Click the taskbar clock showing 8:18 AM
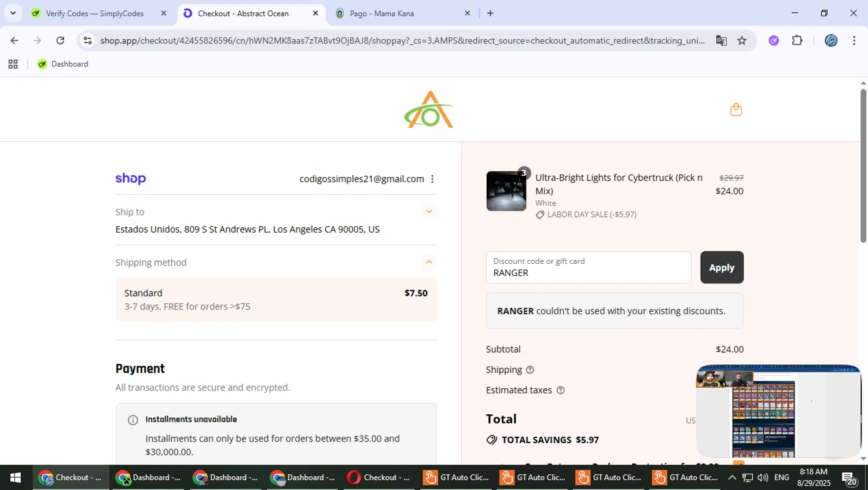This screenshot has width=868, height=490. click(x=814, y=478)
